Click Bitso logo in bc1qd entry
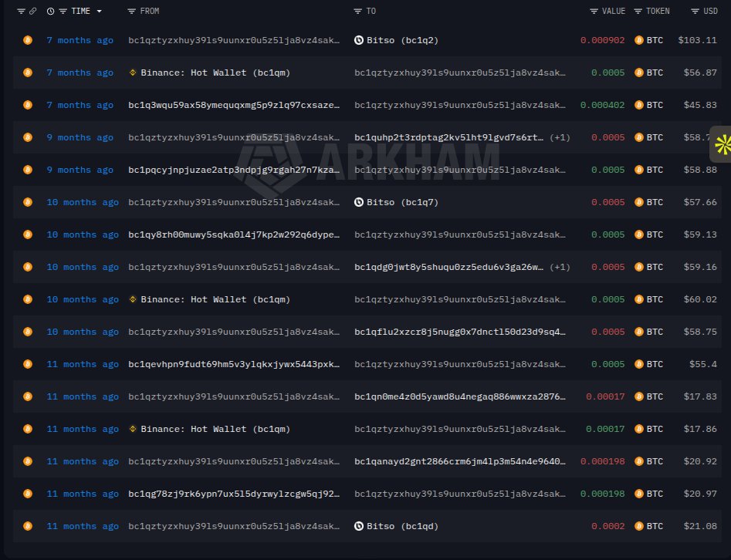Screen dimensions: 731x560 point(358,526)
